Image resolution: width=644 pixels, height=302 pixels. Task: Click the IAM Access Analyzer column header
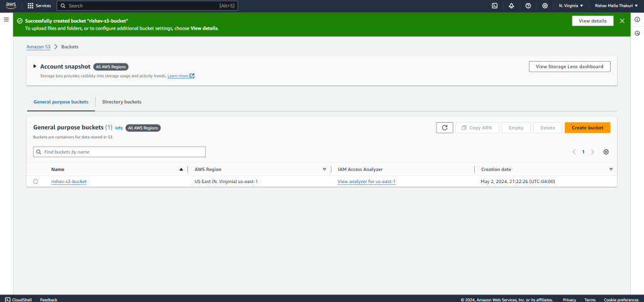360,169
